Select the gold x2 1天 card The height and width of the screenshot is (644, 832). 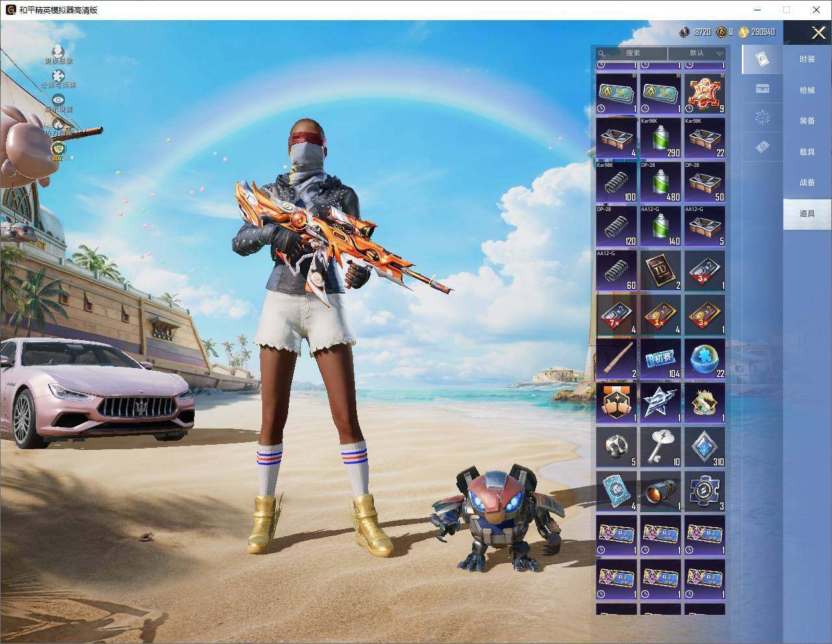pyautogui.click(x=661, y=314)
